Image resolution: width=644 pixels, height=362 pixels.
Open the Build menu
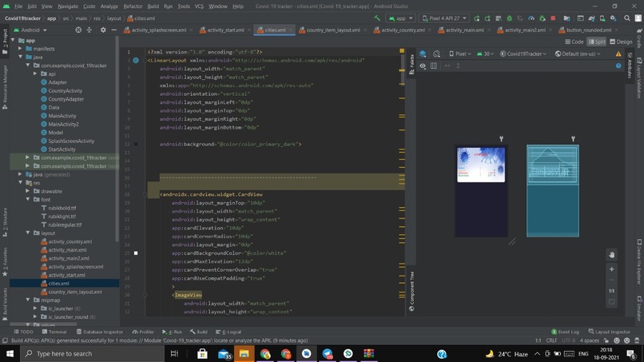[x=153, y=6]
